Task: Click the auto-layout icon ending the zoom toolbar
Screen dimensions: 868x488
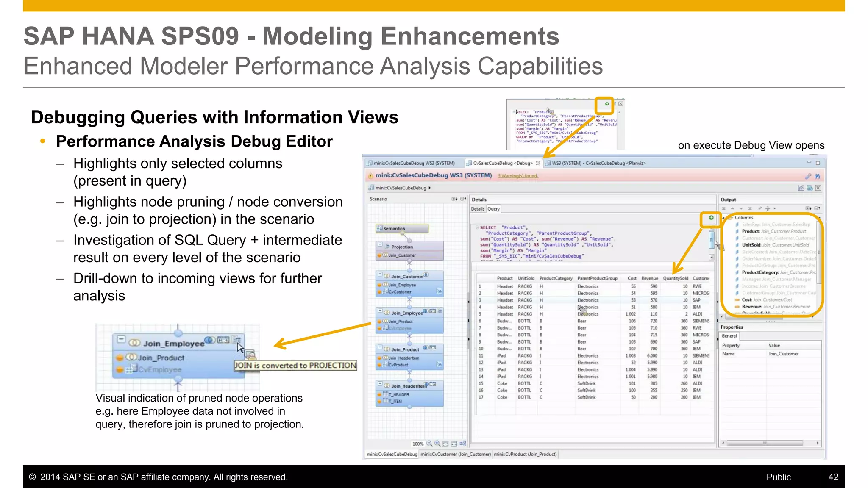Action: [x=463, y=444]
